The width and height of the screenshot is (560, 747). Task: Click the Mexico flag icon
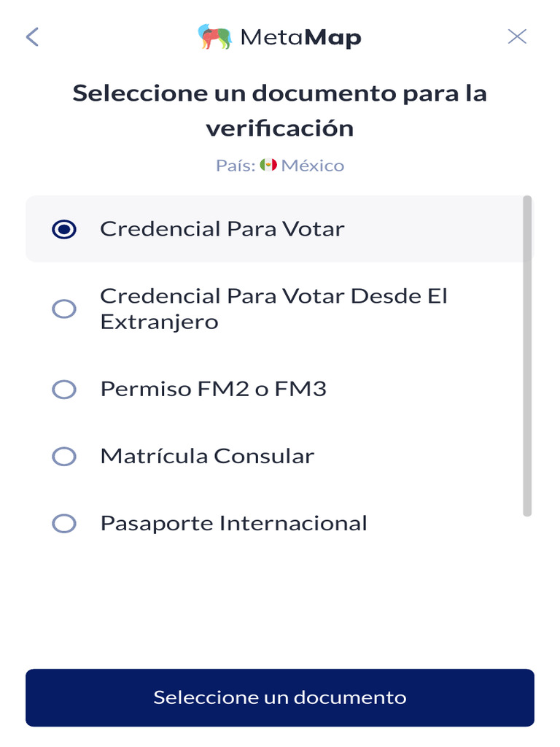(268, 166)
